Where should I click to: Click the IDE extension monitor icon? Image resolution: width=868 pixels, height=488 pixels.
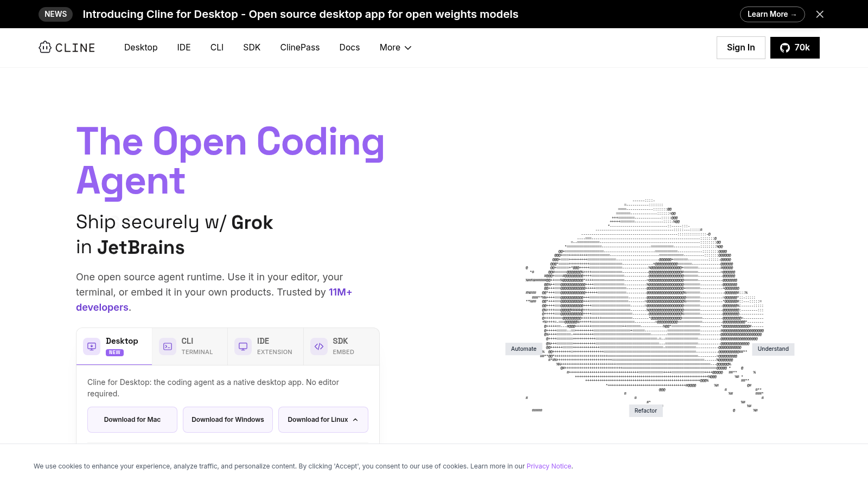(243, 346)
